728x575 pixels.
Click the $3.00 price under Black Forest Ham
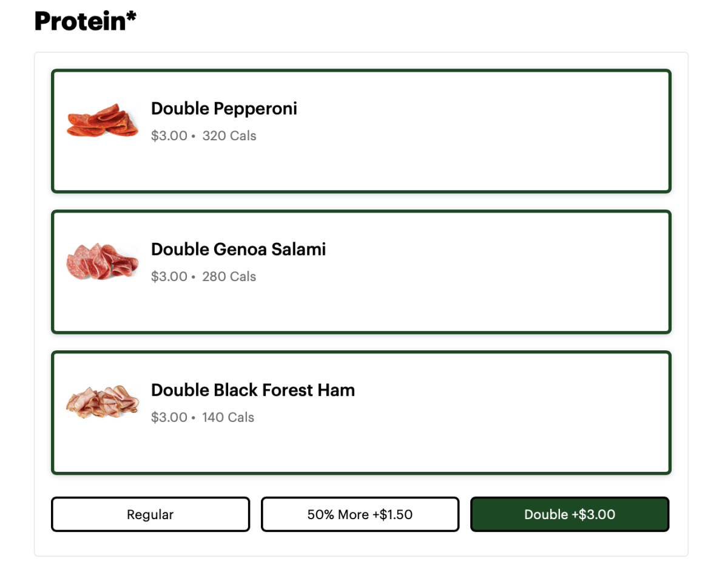169,418
